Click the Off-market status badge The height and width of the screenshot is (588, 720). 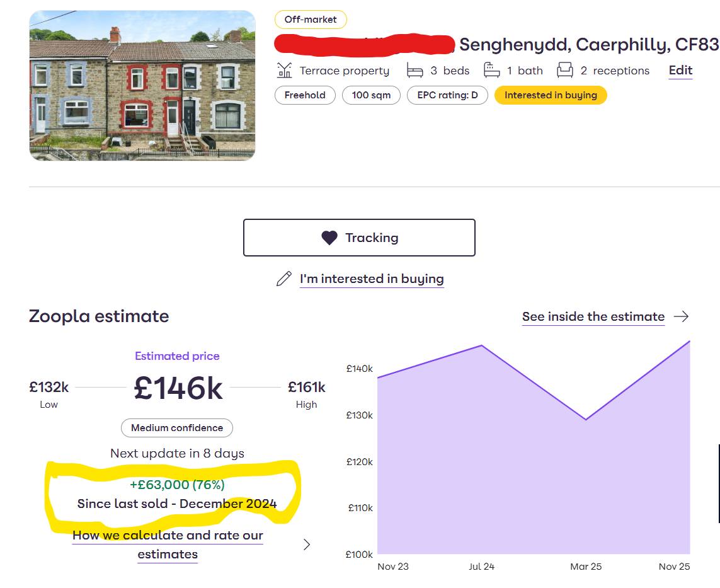coord(311,20)
